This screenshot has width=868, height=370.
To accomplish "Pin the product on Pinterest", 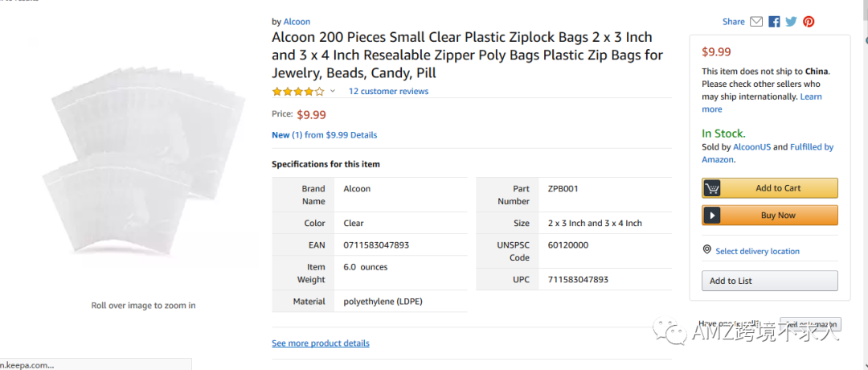I will pyautogui.click(x=809, y=22).
